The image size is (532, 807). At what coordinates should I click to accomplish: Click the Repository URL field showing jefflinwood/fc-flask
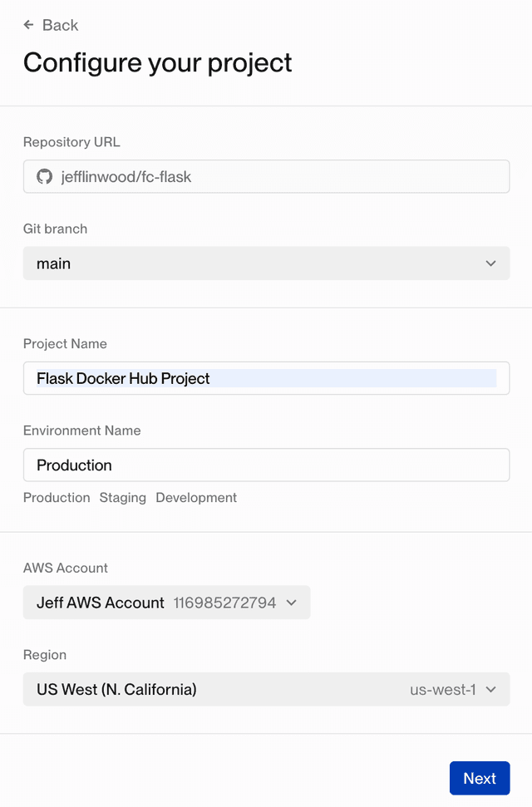pyautogui.click(x=266, y=176)
